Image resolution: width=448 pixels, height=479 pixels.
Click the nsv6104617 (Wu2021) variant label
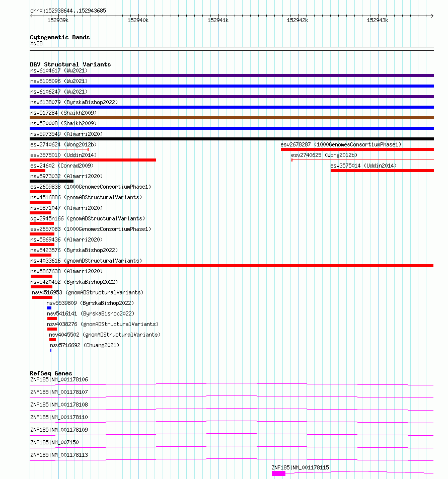pos(59,70)
